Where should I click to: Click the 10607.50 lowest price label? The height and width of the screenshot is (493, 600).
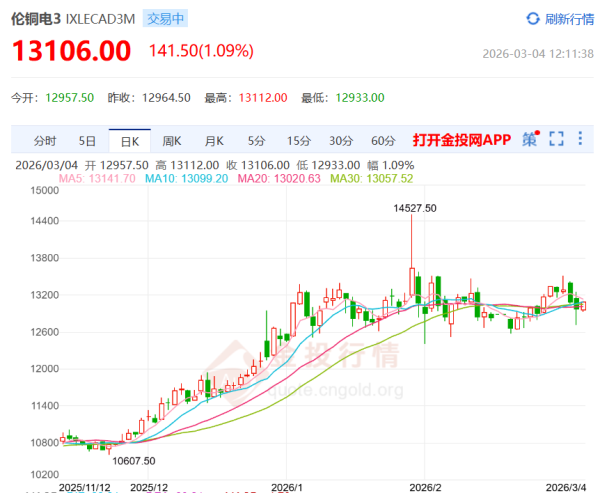point(134,461)
